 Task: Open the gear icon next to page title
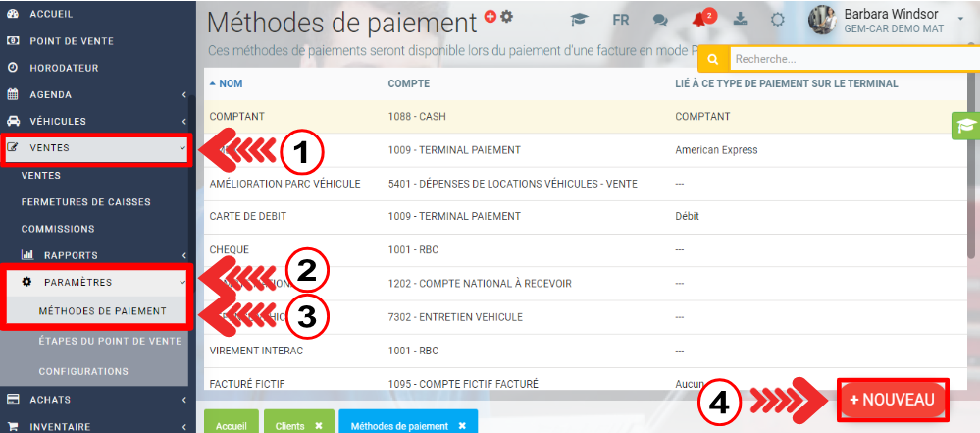coord(507,17)
